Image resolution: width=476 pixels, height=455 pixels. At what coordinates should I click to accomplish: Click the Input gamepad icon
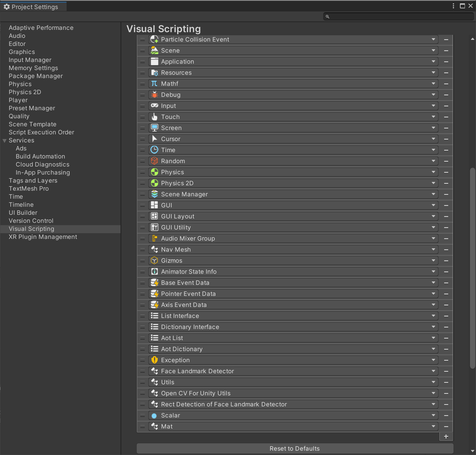tap(154, 106)
